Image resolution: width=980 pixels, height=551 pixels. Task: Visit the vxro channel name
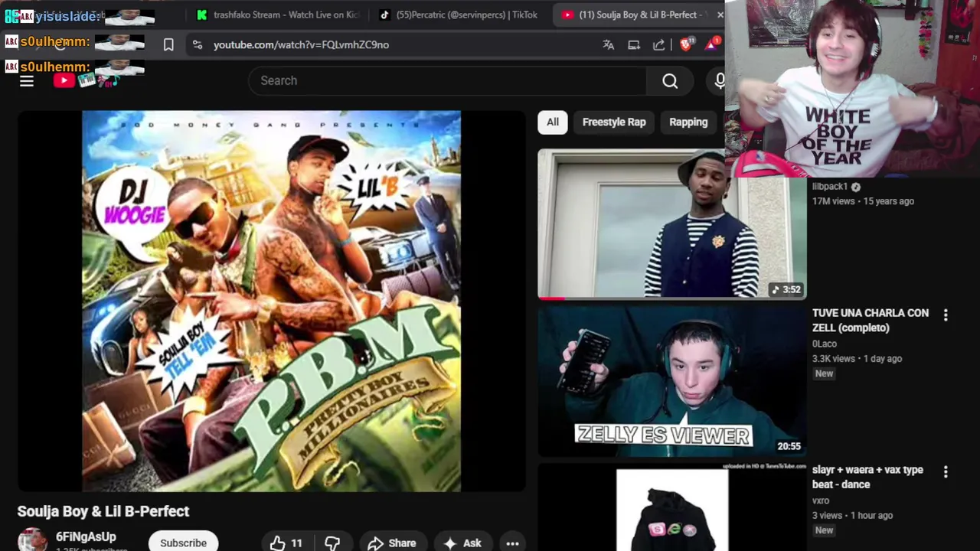point(821,500)
